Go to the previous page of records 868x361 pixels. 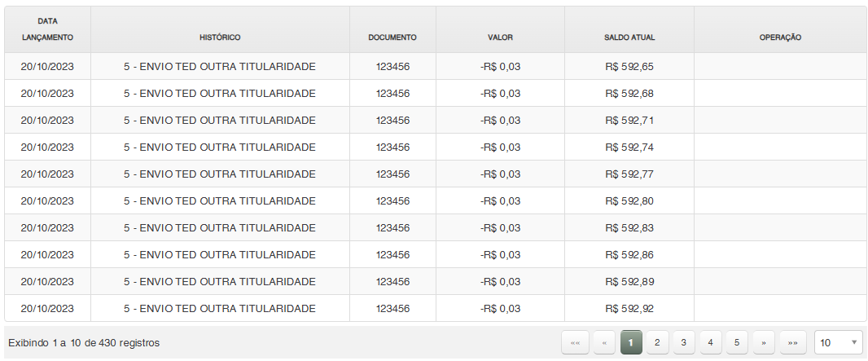[x=604, y=343]
